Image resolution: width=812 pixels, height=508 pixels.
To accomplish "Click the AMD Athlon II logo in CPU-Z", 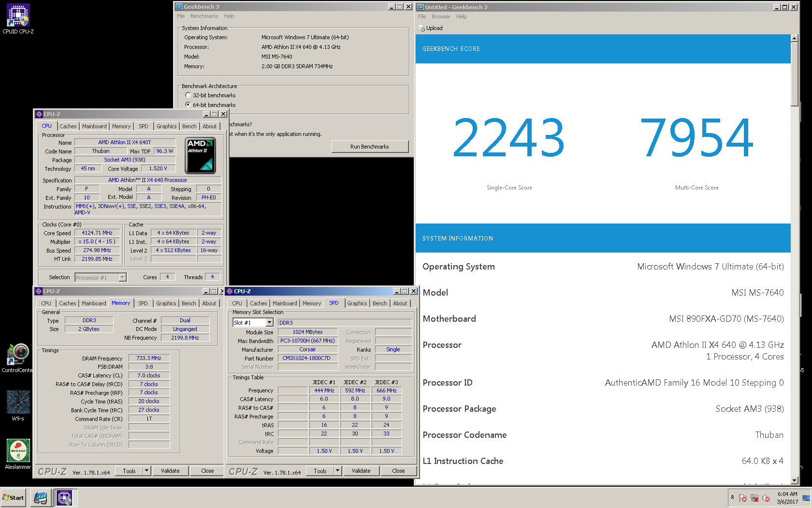I will click(x=201, y=155).
